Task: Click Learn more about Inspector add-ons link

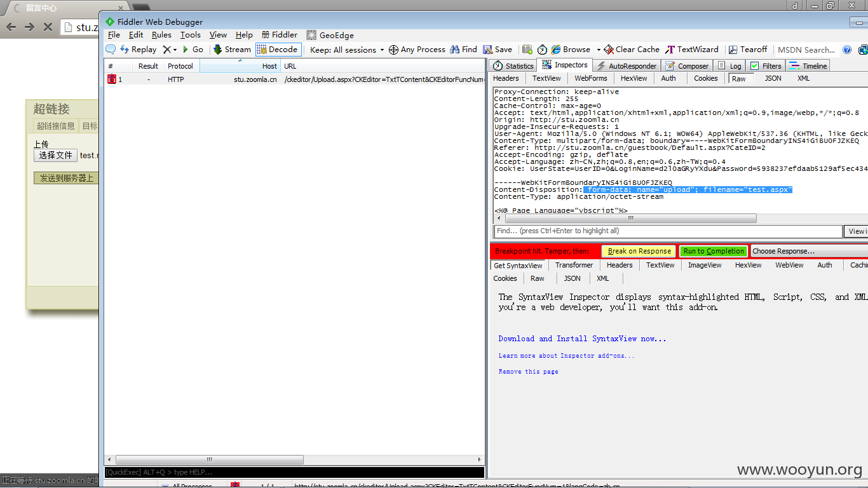Action: pyautogui.click(x=566, y=356)
